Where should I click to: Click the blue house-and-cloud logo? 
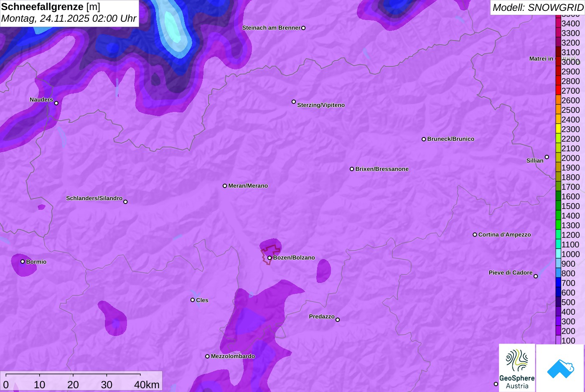(x=560, y=368)
